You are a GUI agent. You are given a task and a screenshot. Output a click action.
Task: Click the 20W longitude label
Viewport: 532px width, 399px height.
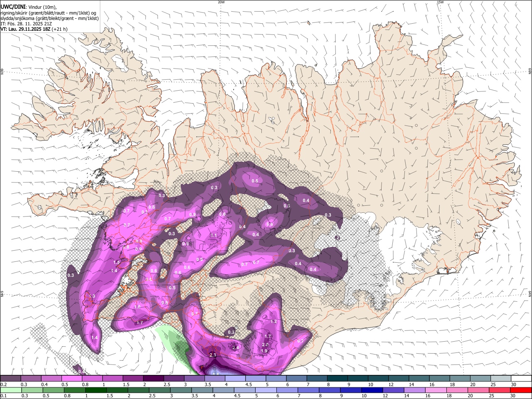click(221, 2)
